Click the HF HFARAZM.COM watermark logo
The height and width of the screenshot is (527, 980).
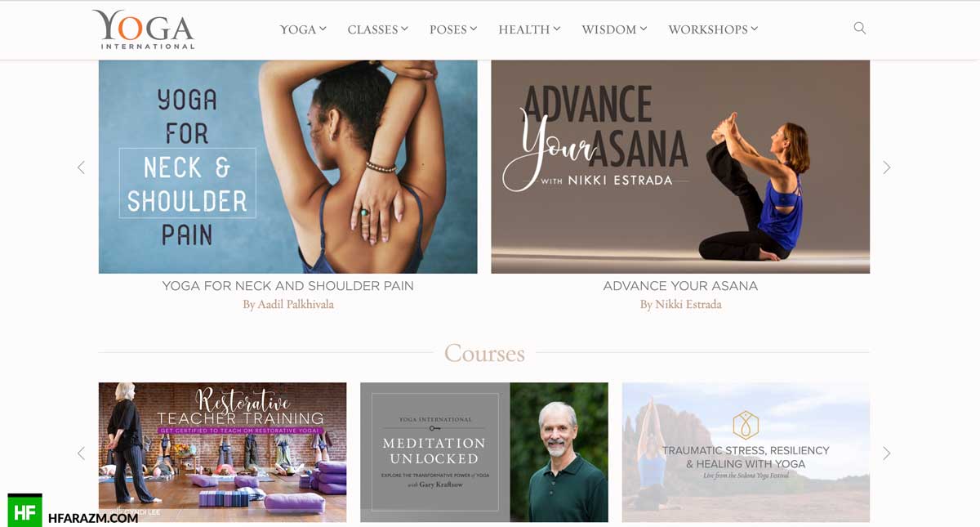pyautogui.click(x=73, y=511)
